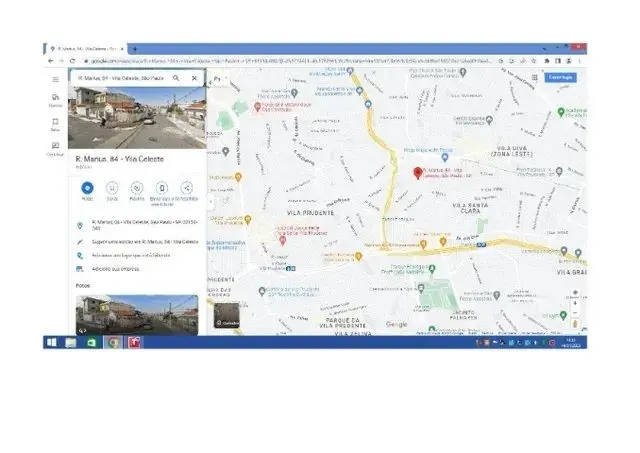Click the Proximo nearby icon

[x=137, y=188]
